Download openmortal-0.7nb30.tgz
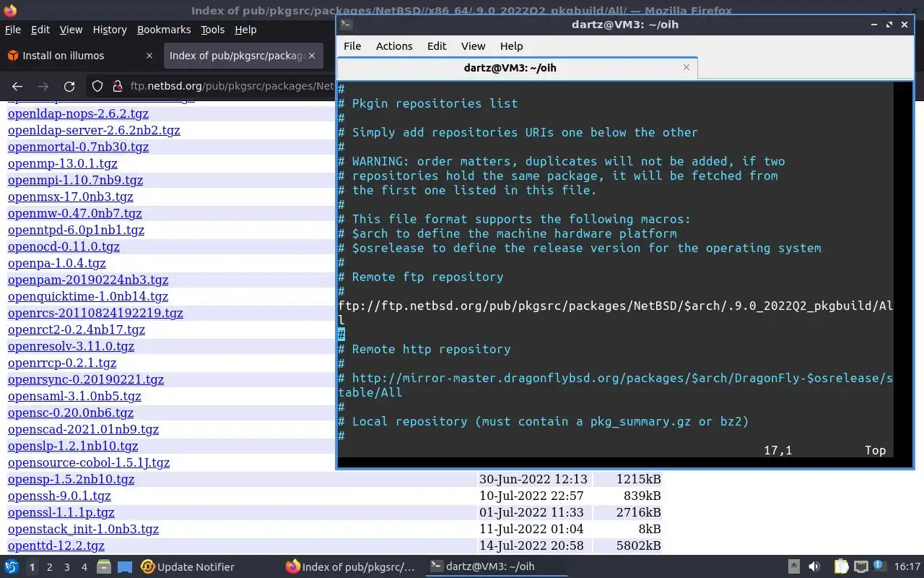The image size is (924, 578). tap(78, 147)
